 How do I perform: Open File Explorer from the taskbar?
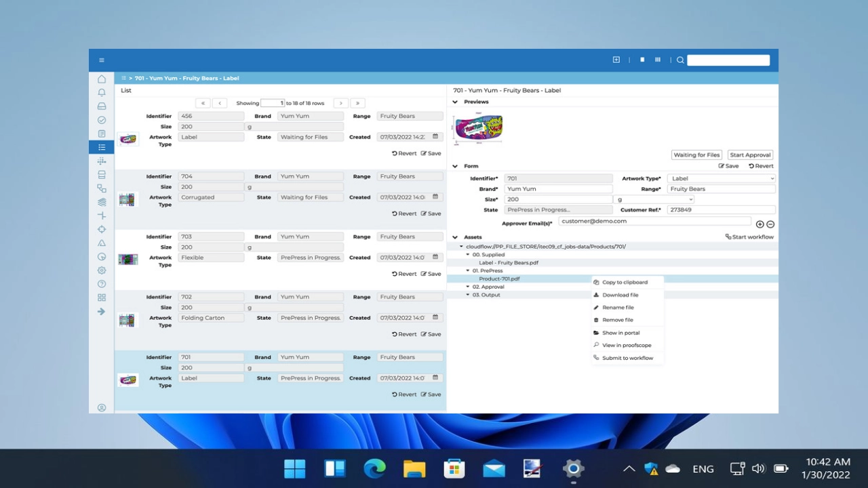pos(414,468)
